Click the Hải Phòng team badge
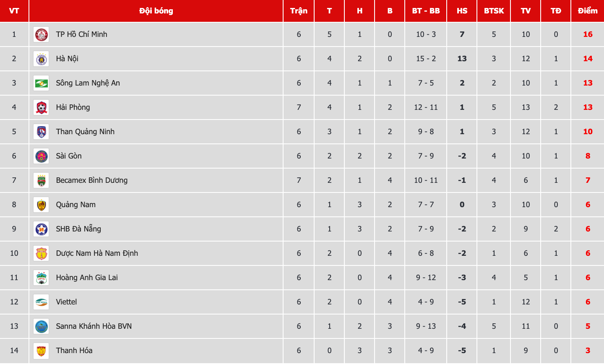 [x=41, y=107]
